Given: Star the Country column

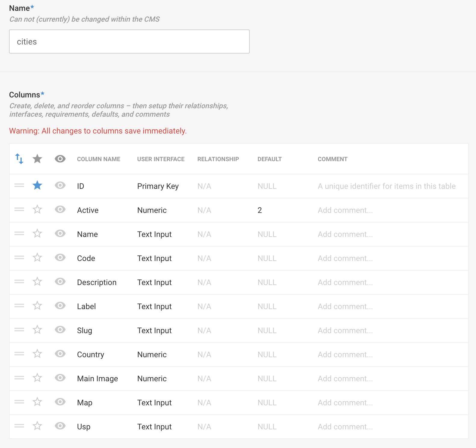Looking at the screenshot, I should (x=37, y=354).
